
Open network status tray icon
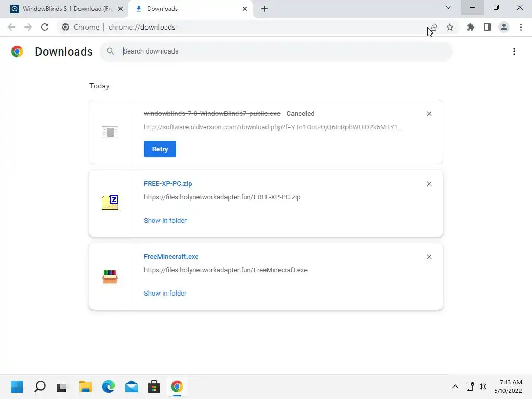(x=470, y=387)
